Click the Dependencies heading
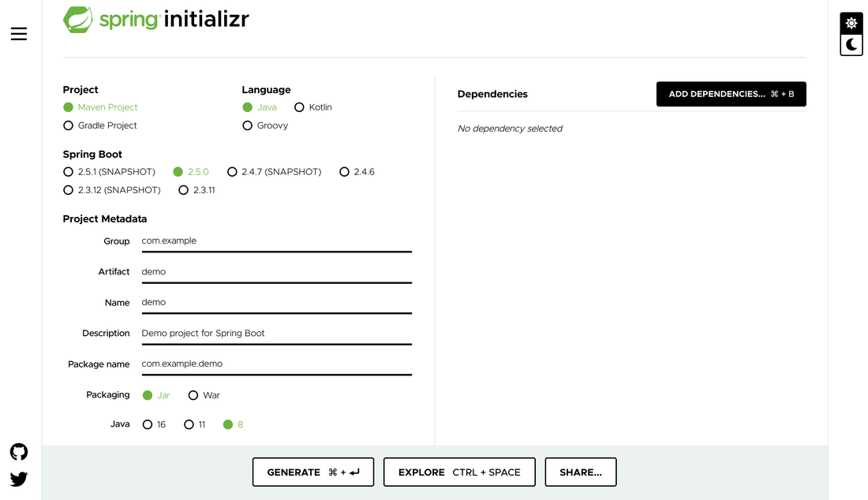This screenshot has width=868, height=500. [492, 94]
